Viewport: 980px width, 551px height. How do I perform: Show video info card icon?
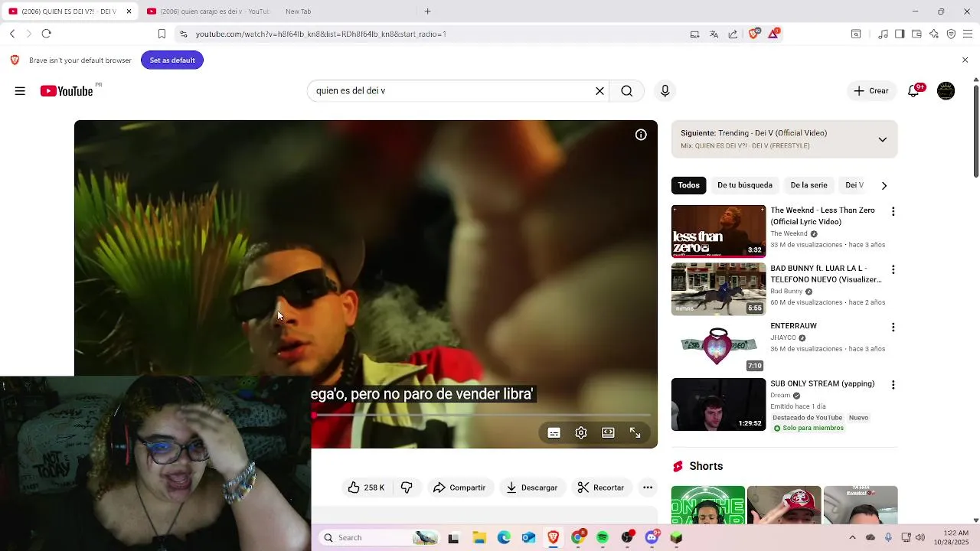(x=641, y=135)
